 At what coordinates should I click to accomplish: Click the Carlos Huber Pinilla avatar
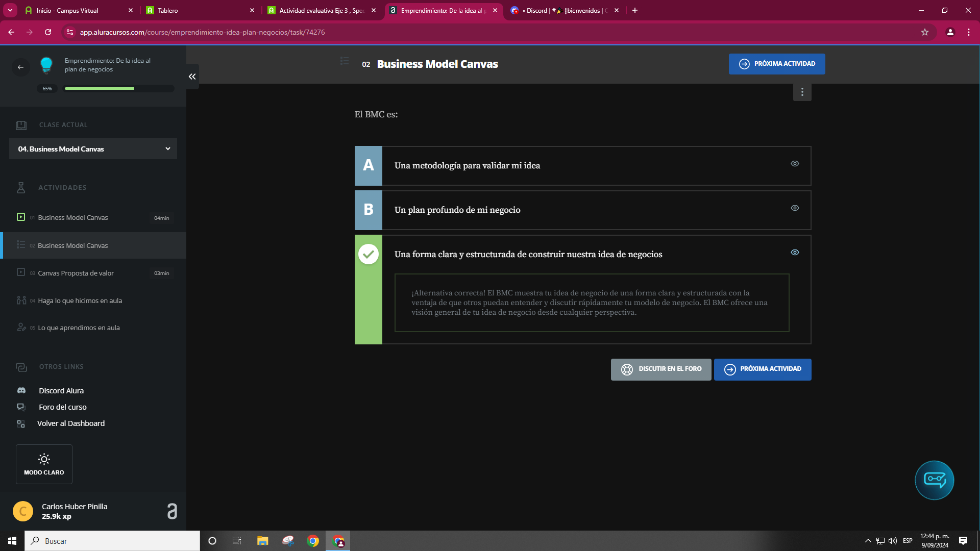23,511
